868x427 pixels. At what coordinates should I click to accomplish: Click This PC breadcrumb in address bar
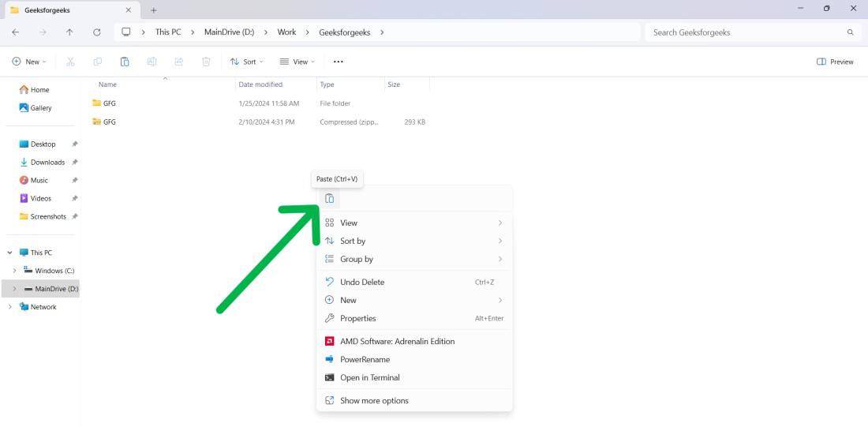[168, 32]
